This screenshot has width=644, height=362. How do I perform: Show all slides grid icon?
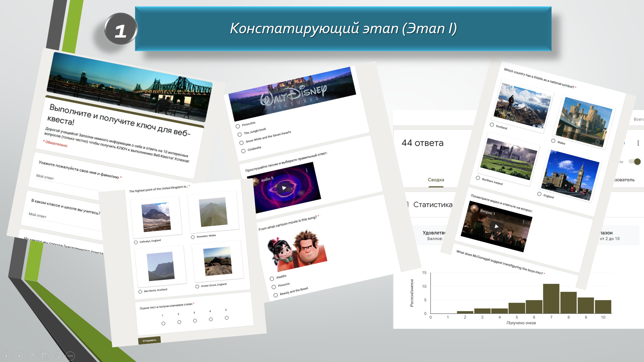(x=45, y=356)
